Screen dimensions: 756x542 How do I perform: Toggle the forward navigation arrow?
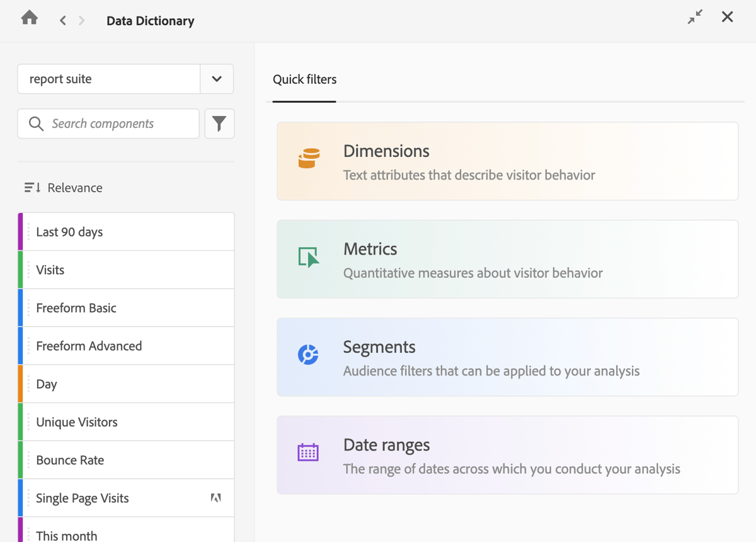click(x=81, y=20)
